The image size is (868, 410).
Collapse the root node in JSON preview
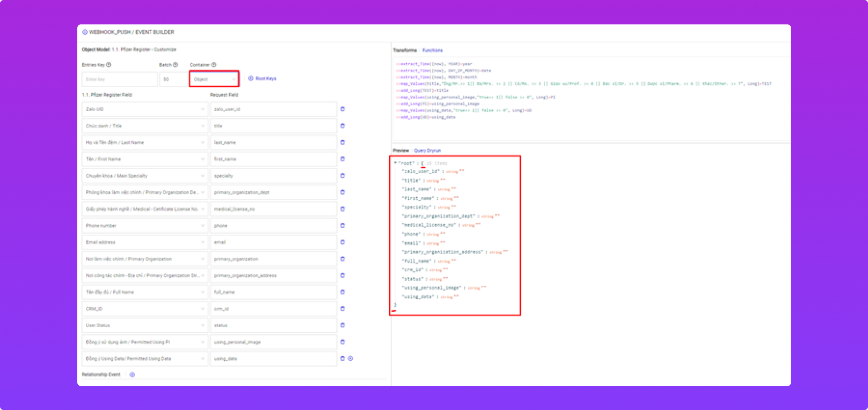pyautogui.click(x=395, y=163)
